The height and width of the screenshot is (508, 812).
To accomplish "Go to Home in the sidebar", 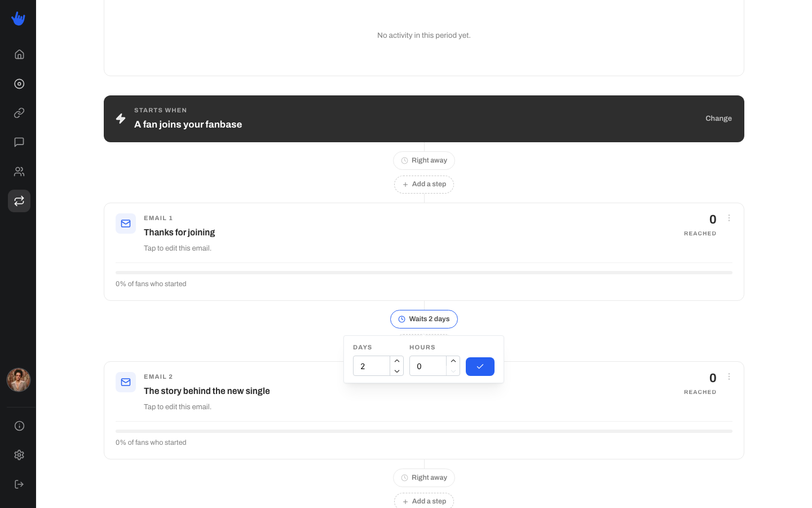I will [x=19, y=54].
